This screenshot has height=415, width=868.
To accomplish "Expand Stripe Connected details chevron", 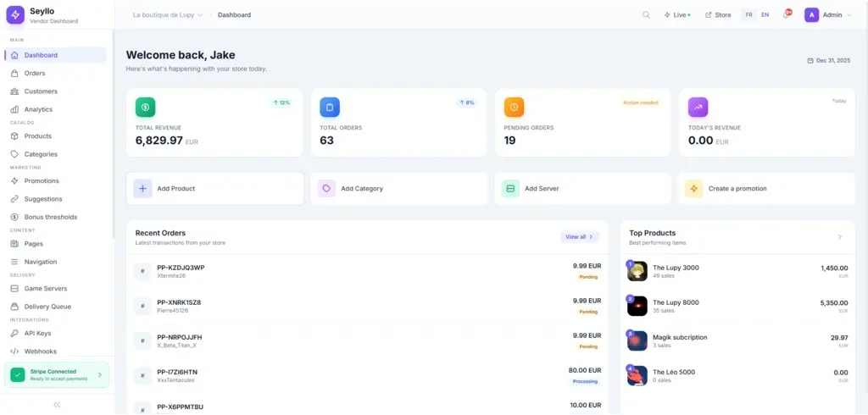I will point(100,374).
